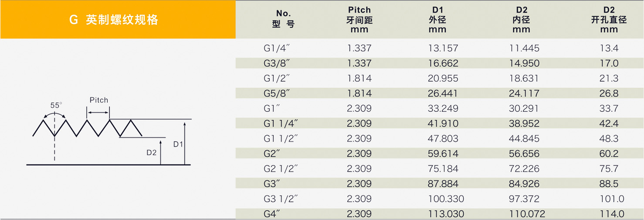Click pitch value in the G5/8″ row

click(x=359, y=93)
